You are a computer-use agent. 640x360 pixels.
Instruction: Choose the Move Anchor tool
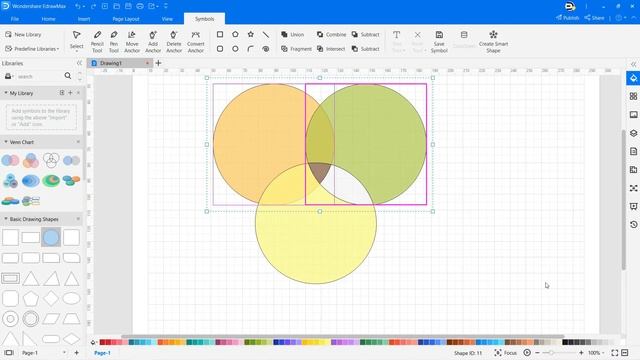tap(132, 42)
